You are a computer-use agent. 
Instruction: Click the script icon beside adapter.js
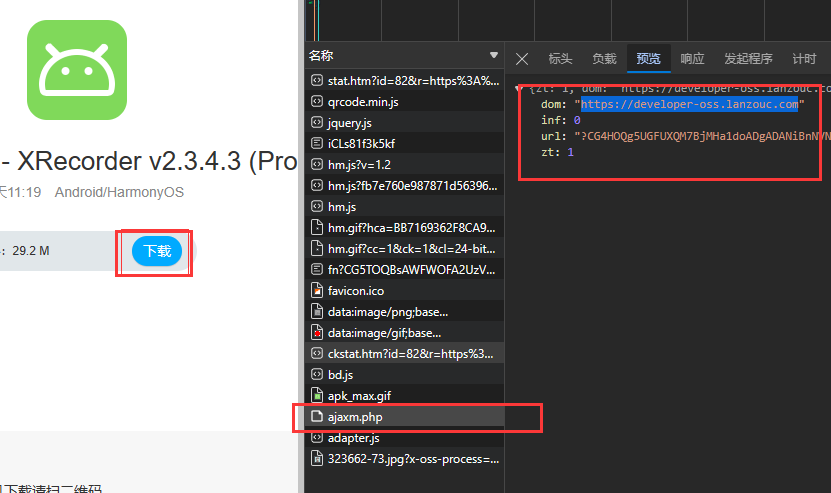coord(317,437)
